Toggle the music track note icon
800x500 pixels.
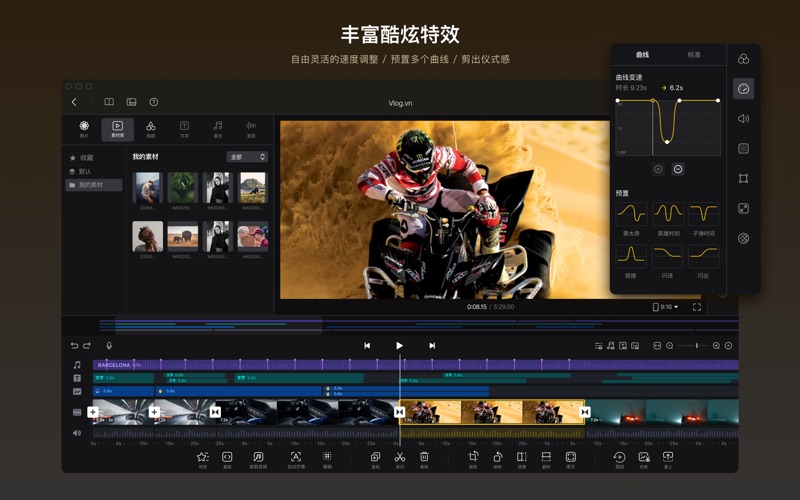77,365
